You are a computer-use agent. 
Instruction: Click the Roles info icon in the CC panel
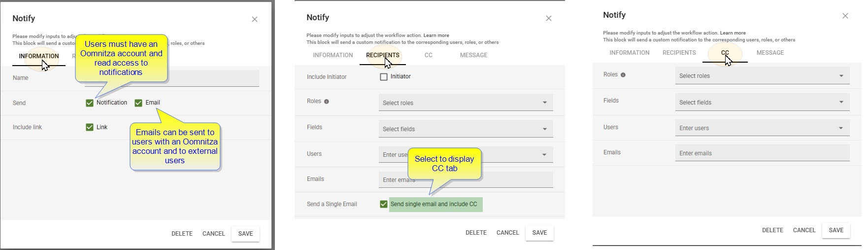(623, 75)
